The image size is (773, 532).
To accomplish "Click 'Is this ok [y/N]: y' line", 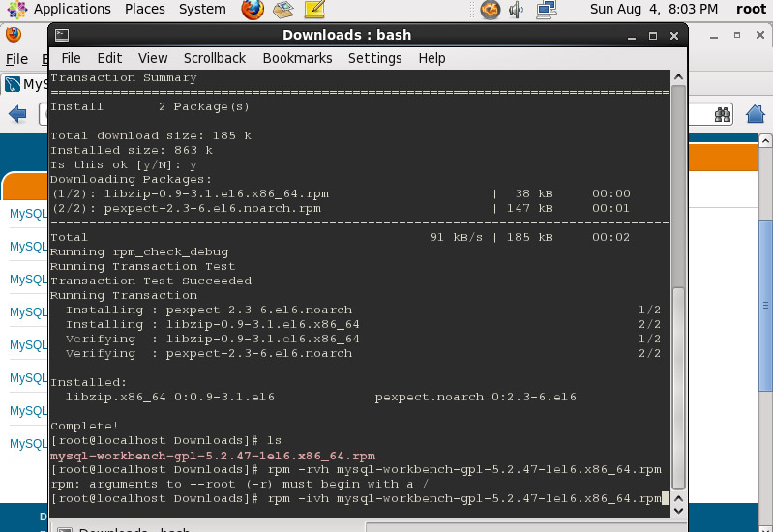I will (124, 164).
